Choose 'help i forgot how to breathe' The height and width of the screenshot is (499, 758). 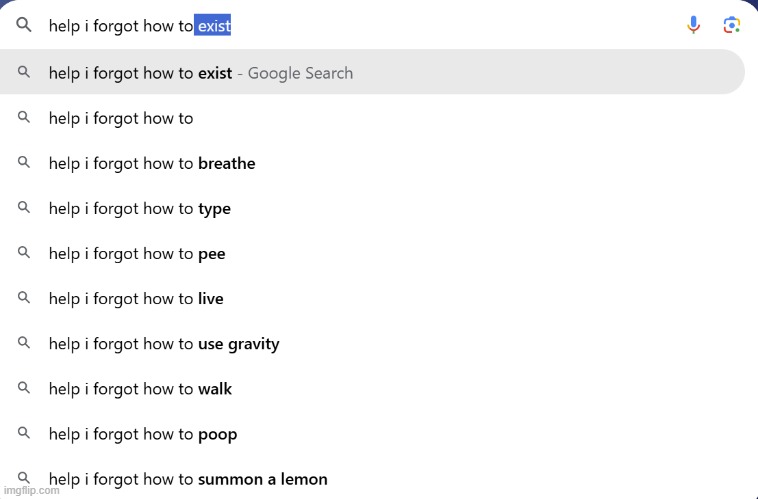[152, 163]
